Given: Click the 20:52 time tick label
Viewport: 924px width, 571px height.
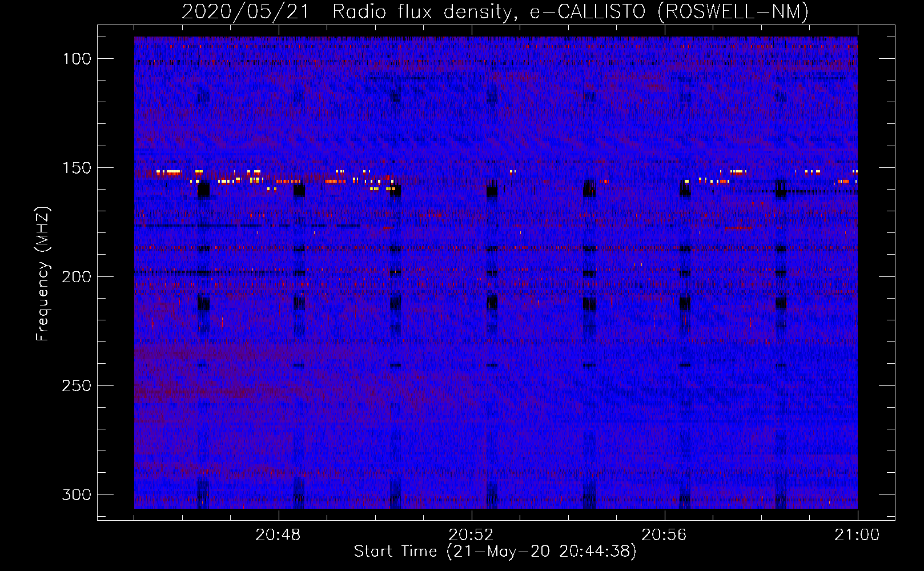Looking at the screenshot, I should [471, 535].
